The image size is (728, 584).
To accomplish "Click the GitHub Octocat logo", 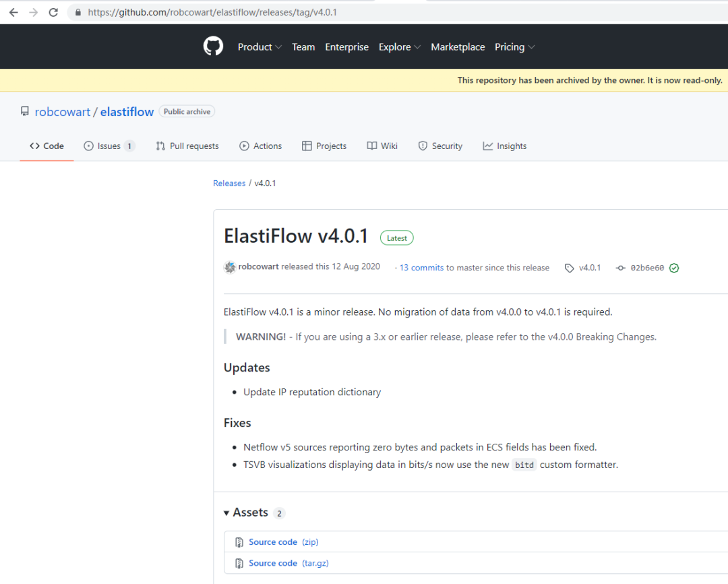I will pos(213,47).
